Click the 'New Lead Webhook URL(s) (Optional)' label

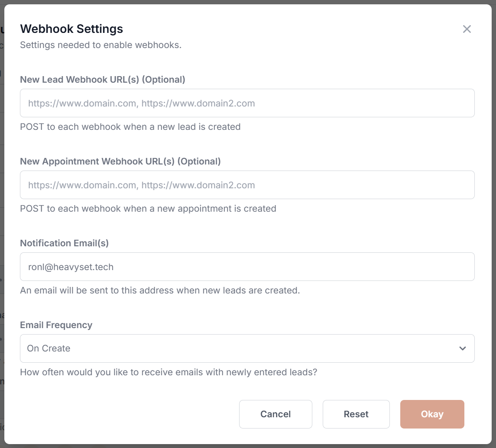tap(103, 80)
